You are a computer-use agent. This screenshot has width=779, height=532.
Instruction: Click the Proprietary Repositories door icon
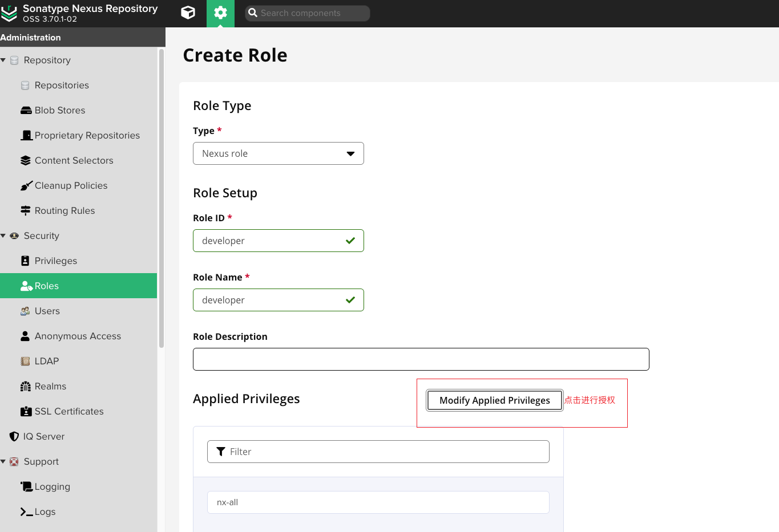tap(26, 135)
